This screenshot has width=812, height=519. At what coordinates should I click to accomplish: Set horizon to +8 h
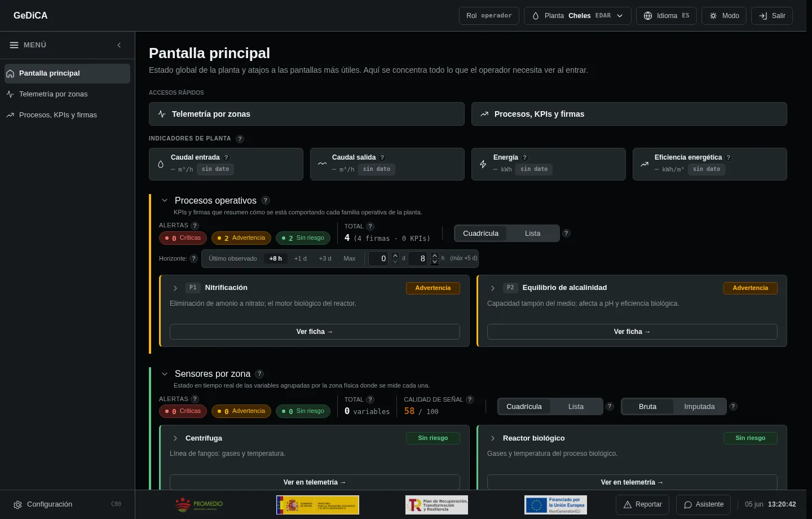pos(276,258)
